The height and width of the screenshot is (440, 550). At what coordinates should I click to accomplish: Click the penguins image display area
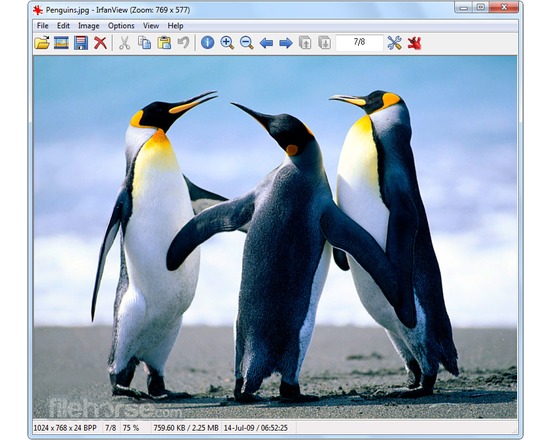[275, 237]
